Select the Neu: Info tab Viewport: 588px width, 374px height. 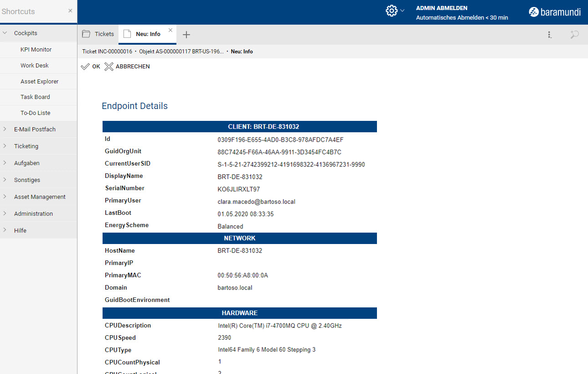[148, 34]
